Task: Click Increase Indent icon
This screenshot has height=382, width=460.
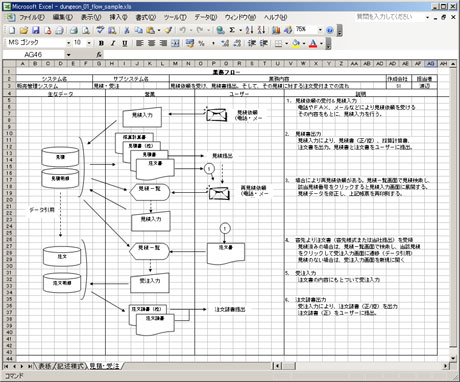Action: click(264, 43)
